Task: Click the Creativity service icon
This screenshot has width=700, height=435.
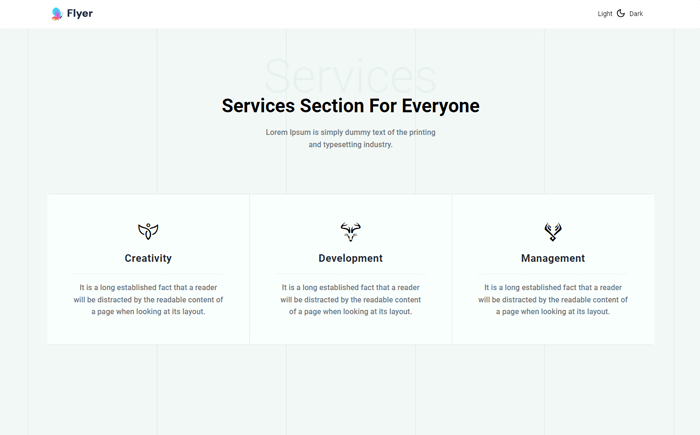Action: click(148, 231)
